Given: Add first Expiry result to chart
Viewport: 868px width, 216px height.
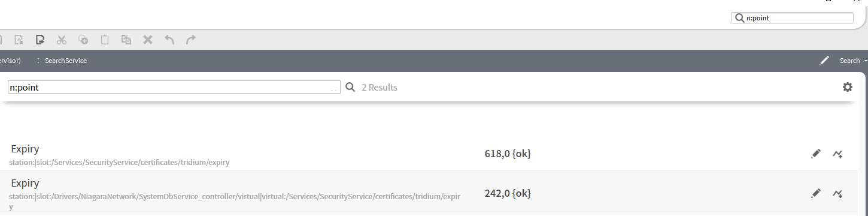Looking at the screenshot, I should pos(838,154).
